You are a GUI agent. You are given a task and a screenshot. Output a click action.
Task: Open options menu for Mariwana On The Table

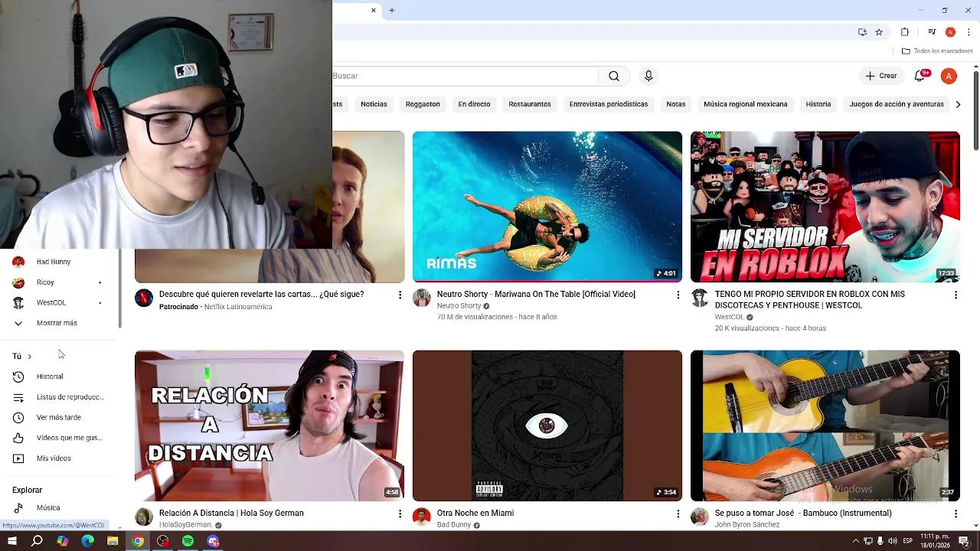678,295
